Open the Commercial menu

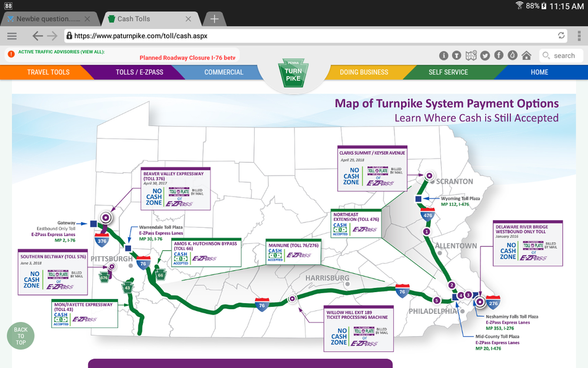pos(224,72)
